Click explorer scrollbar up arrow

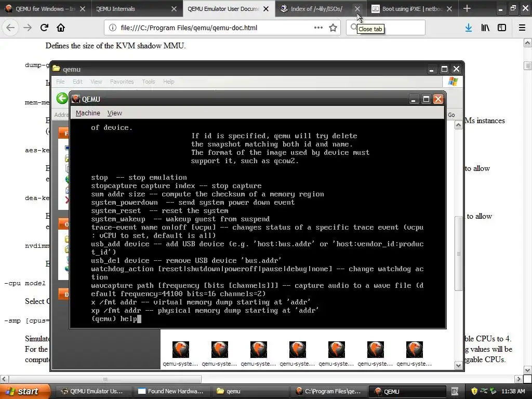point(458,125)
